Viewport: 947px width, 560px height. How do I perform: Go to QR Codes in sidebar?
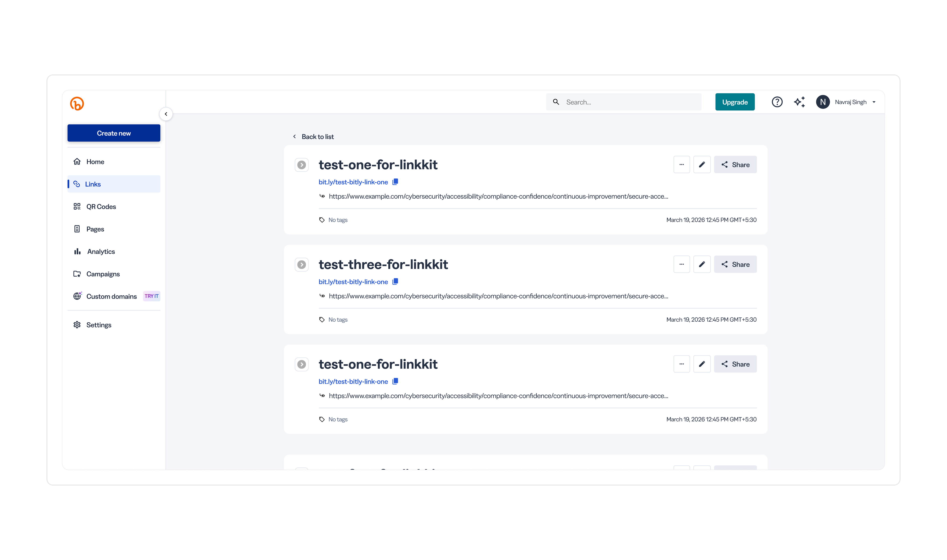tap(101, 206)
